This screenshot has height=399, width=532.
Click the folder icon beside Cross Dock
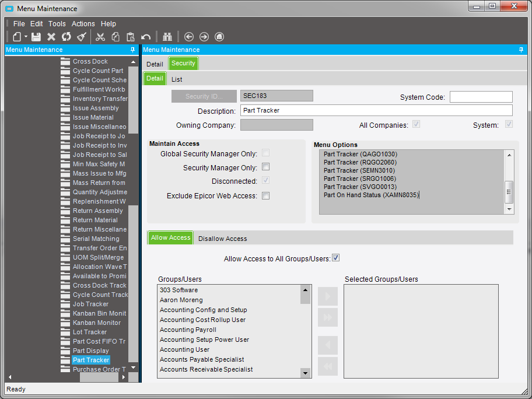[x=65, y=61]
